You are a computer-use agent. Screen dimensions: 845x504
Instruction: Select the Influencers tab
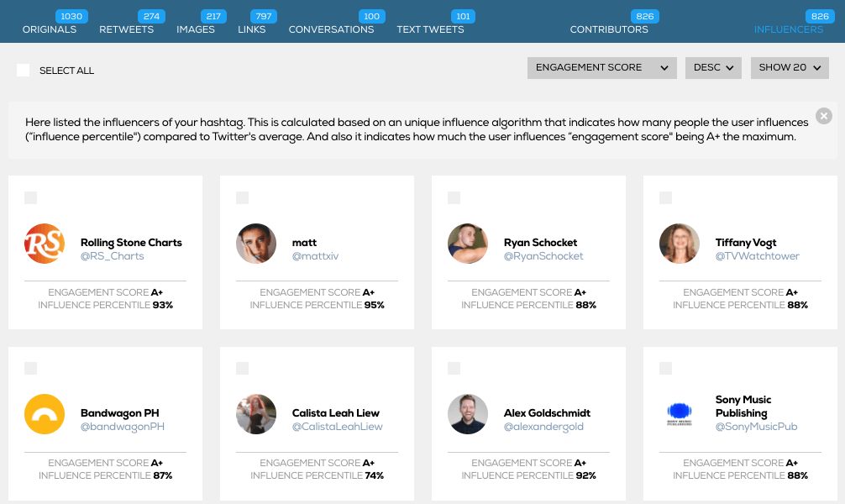point(789,29)
